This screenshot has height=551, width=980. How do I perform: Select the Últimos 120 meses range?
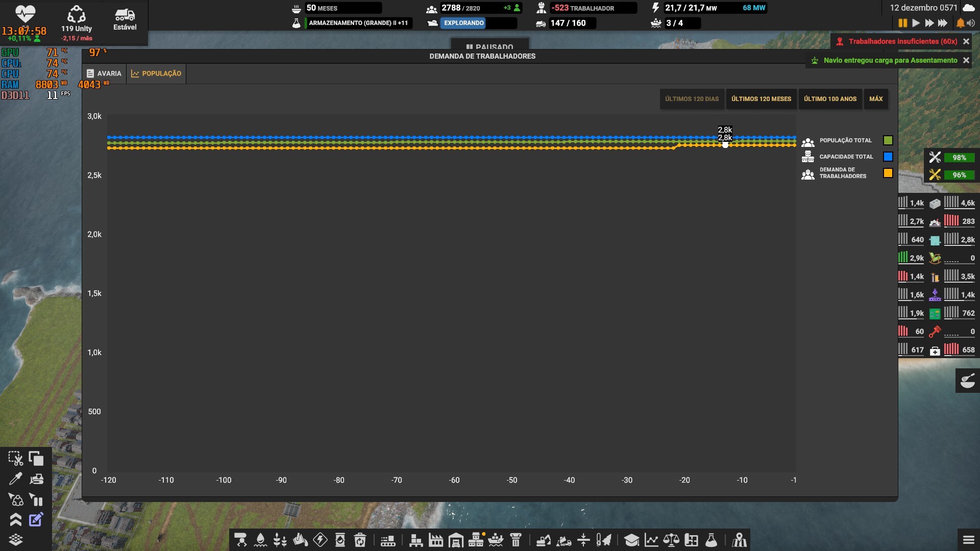(x=761, y=99)
